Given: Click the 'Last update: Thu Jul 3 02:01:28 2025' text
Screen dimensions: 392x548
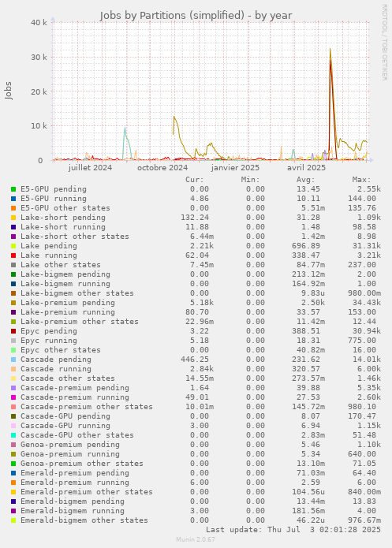Looking at the screenshot, I should coord(293,530).
